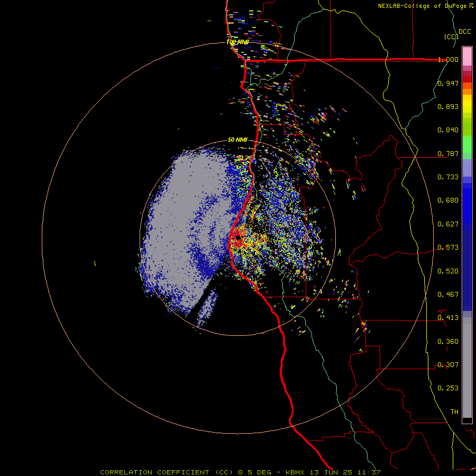Select the 0.413 legend value
Image resolution: width=476 pixels, height=476 pixels.
coord(448,318)
